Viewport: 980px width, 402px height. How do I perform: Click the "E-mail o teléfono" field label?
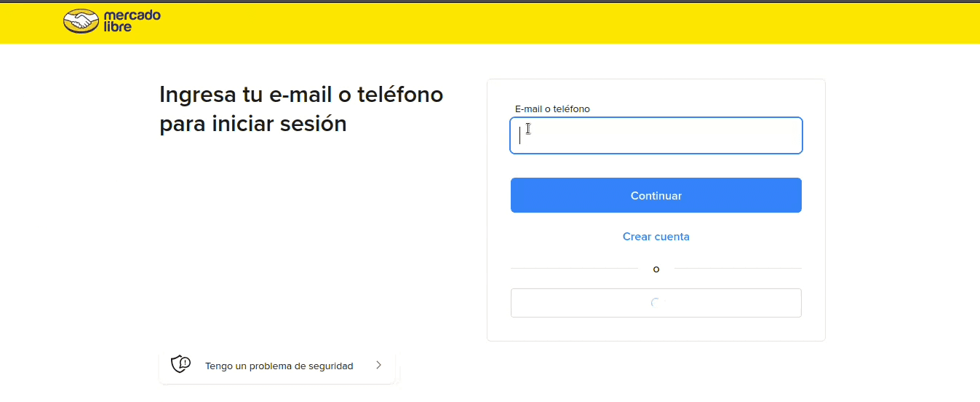552,109
